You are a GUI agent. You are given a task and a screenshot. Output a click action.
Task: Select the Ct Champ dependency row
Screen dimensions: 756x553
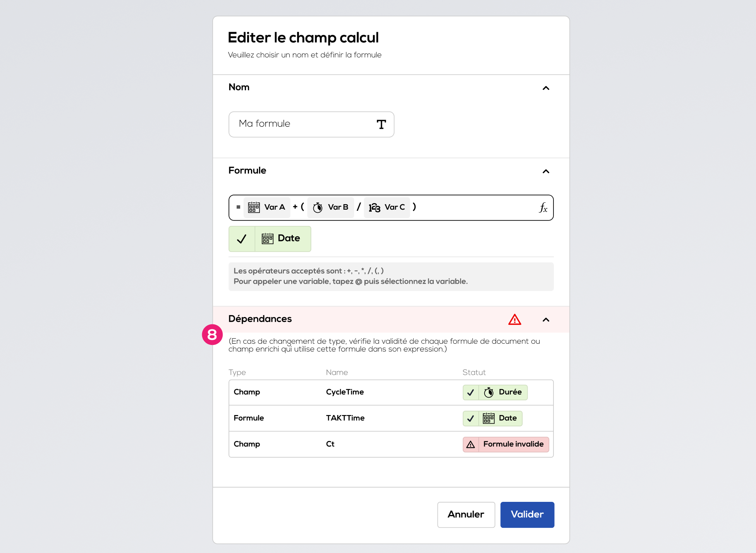click(391, 444)
